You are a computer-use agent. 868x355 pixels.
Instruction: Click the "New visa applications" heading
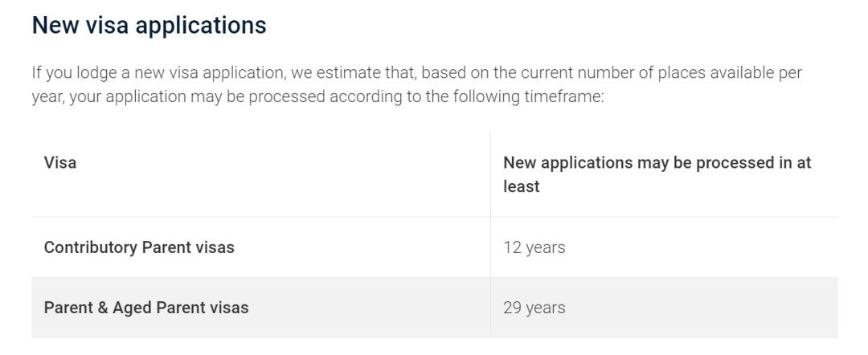[149, 25]
